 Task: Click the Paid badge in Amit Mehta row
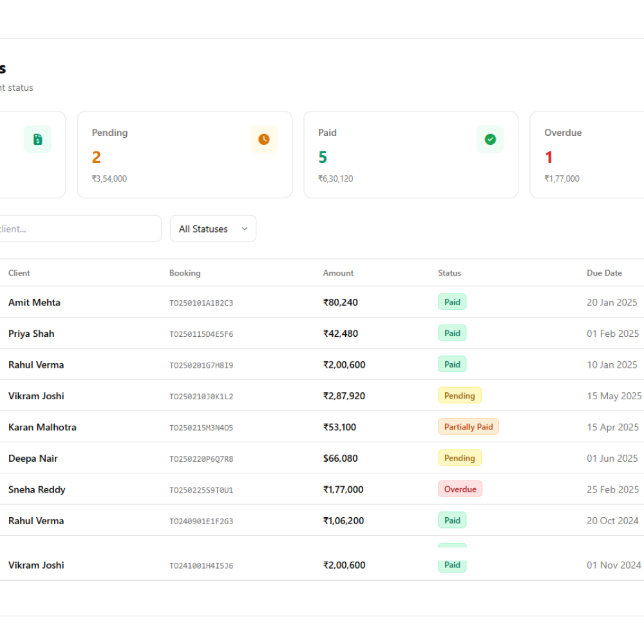click(x=452, y=302)
